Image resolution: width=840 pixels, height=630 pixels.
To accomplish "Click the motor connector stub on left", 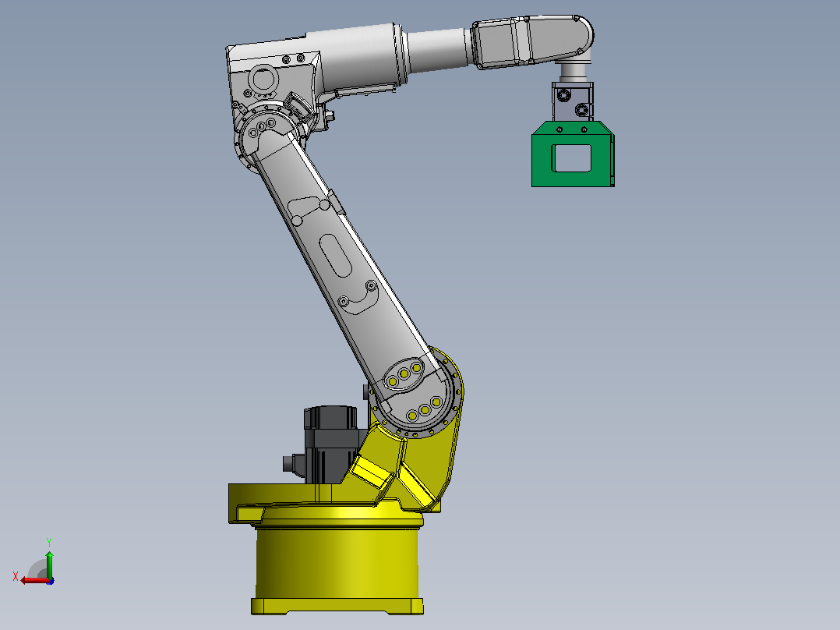I will [293, 462].
